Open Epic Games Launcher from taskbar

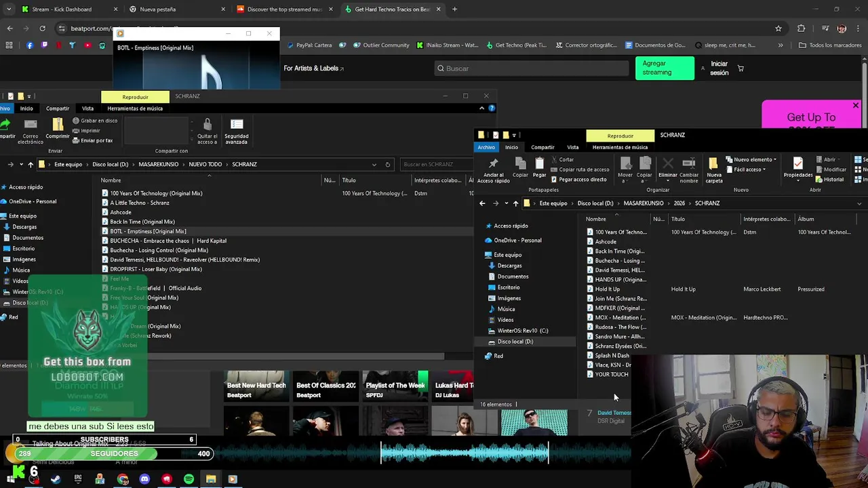(78, 479)
